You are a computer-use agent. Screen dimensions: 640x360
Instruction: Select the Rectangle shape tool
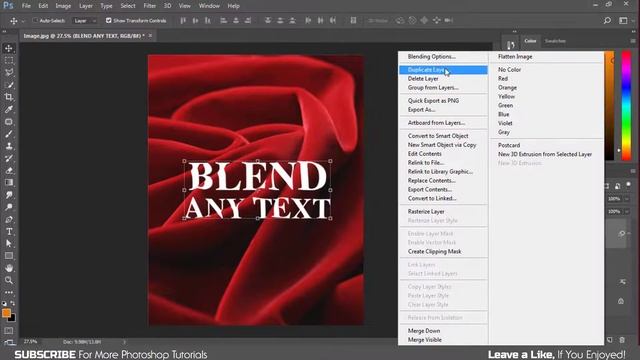(x=9, y=256)
